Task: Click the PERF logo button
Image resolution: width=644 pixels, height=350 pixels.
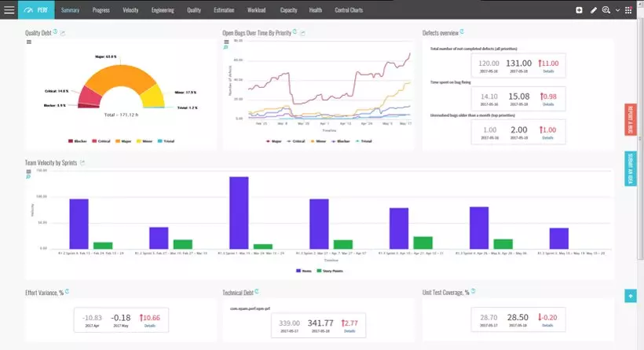Action: click(36, 10)
